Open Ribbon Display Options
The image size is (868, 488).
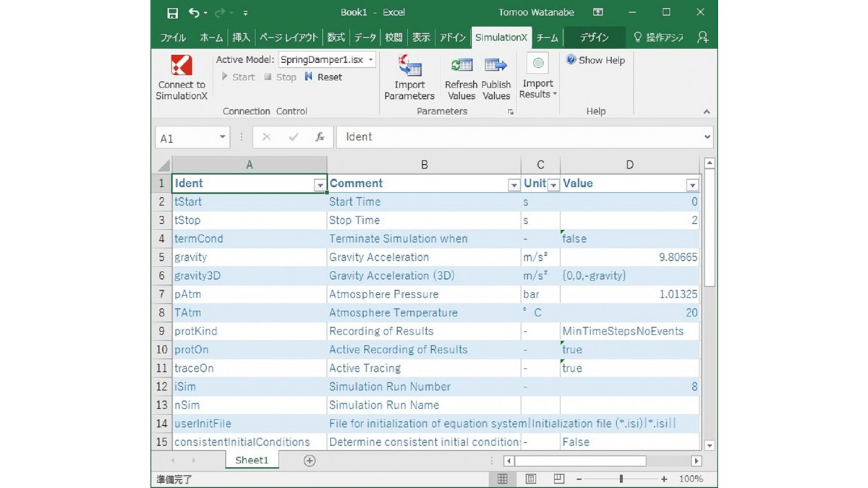click(x=598, y=12)
